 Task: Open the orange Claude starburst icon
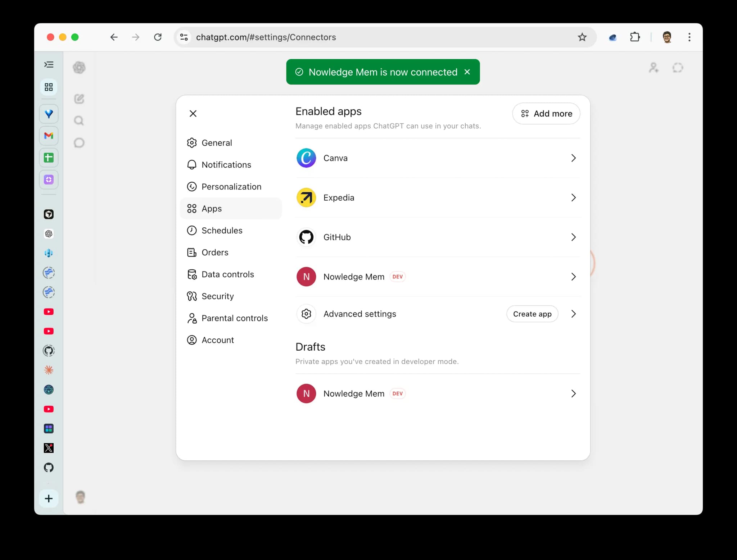(49, 370)
